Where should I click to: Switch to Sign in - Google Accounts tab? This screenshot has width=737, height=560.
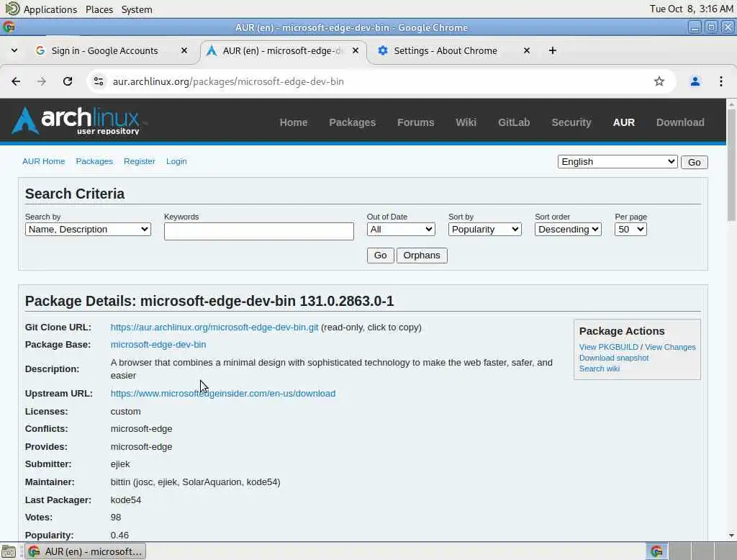pyautogui.click(x=104, y=51)
